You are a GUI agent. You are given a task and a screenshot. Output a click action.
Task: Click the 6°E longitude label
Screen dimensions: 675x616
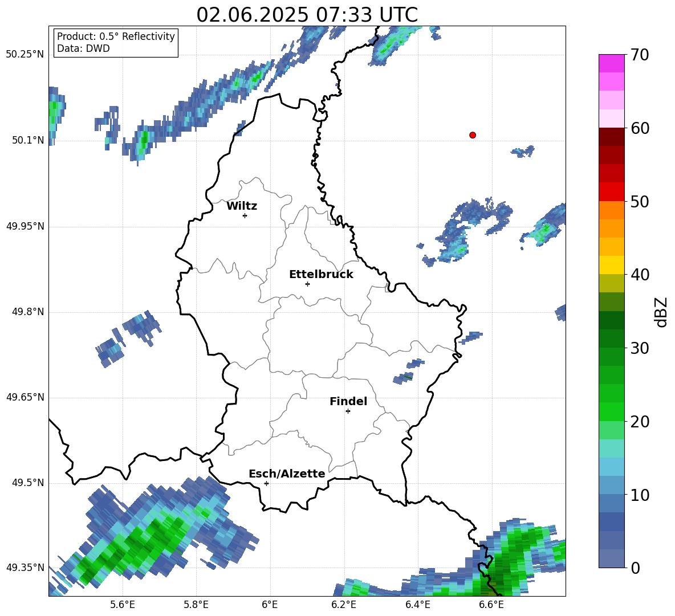[270, 605]
